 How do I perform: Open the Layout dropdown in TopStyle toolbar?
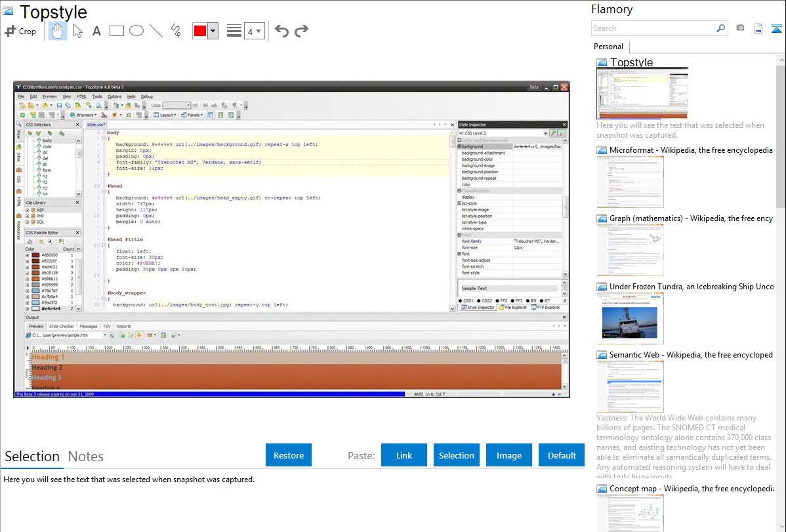[165, 115]
